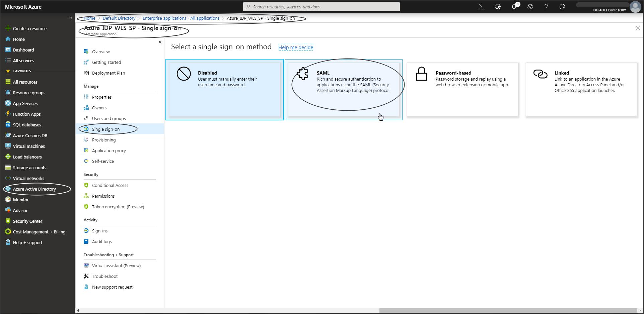Open the Directory and subscription filter icon

click(x=498, y=7)
